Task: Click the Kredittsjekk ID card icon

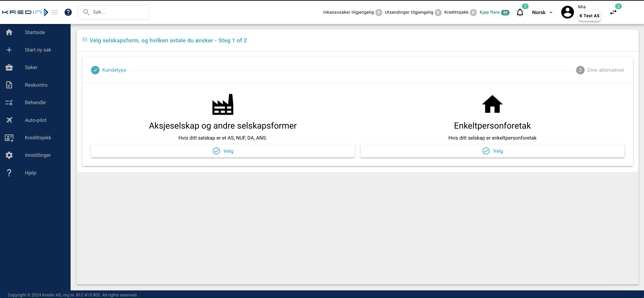Action: tap(9, 138)
